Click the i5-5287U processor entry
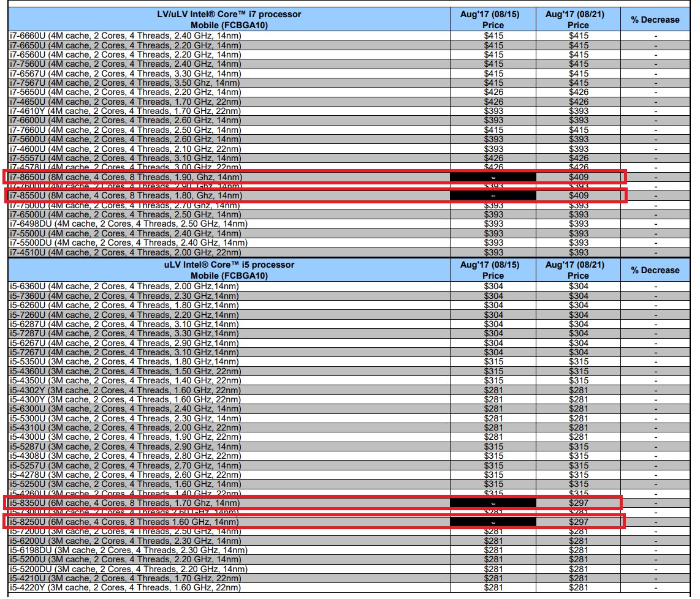Screen dimensions: 700x599 126,447
